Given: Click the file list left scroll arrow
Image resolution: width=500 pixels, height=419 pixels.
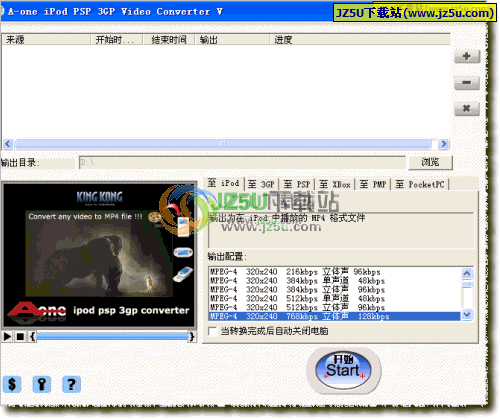Looking at the screenshot, I should [x=8, y=144].
